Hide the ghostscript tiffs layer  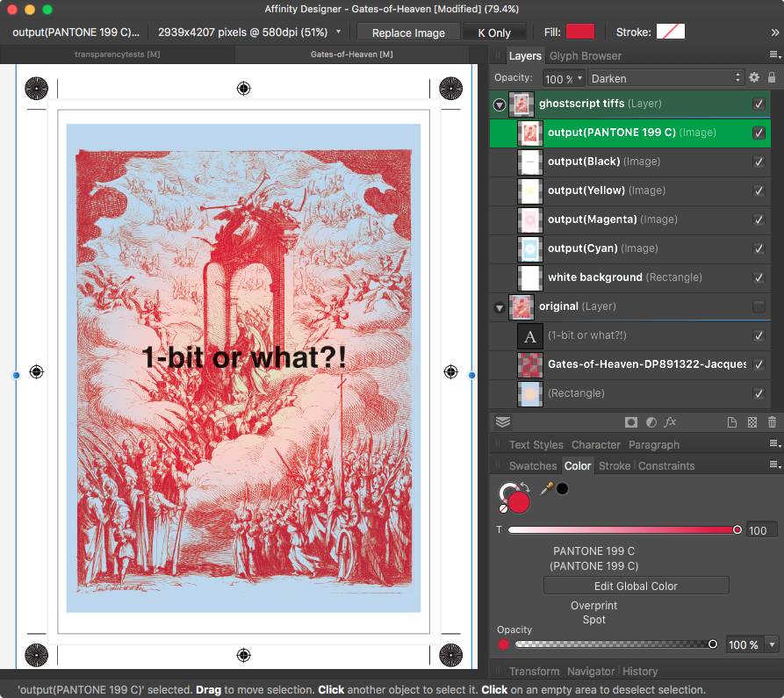(x=759, y=104)
